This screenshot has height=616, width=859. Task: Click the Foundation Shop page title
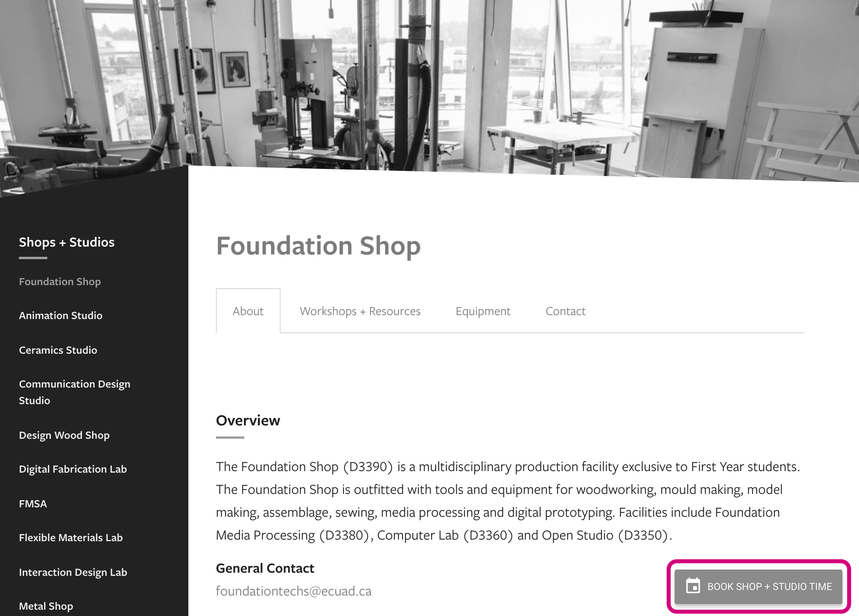click(x=318, y=246)
